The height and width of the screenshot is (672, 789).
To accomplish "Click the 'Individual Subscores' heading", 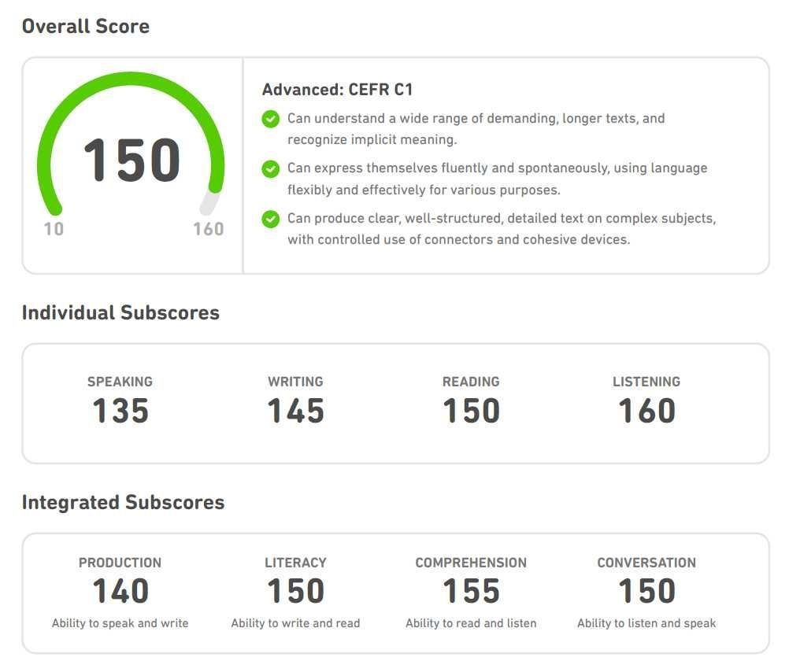I will (x=120, y=312).
